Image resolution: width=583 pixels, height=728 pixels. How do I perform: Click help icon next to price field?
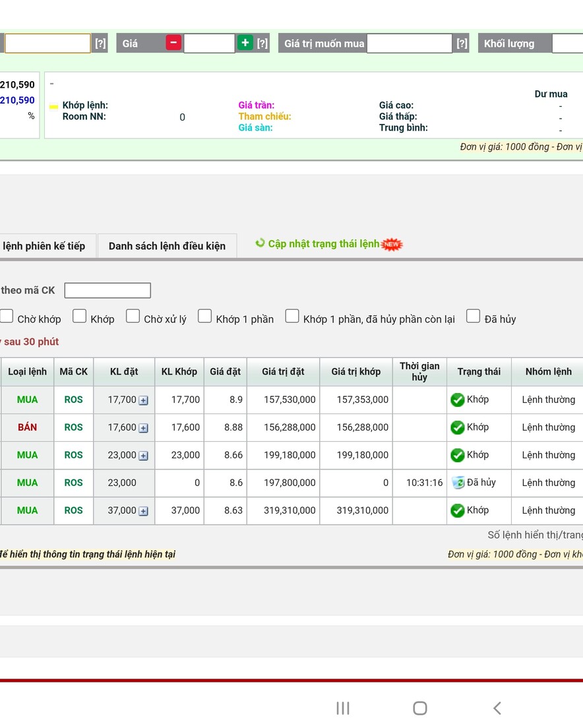point(262,44)
